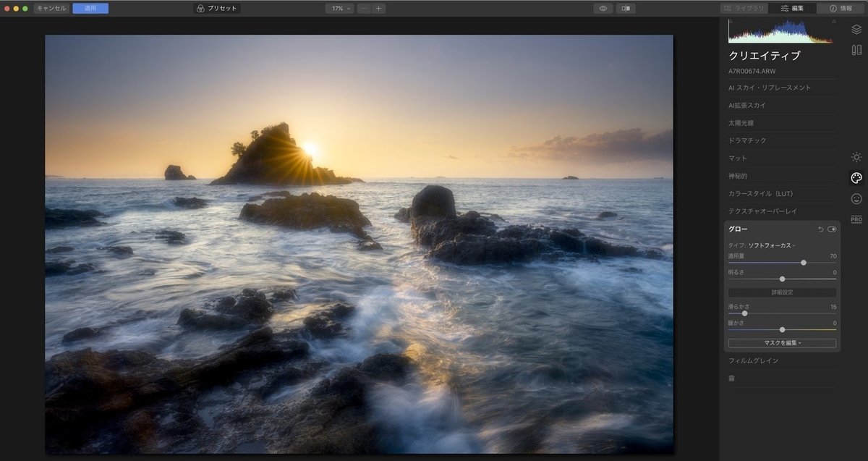
Task: Select the Creative palette icon
Action: pyautogui.click(x=856, y=178)
